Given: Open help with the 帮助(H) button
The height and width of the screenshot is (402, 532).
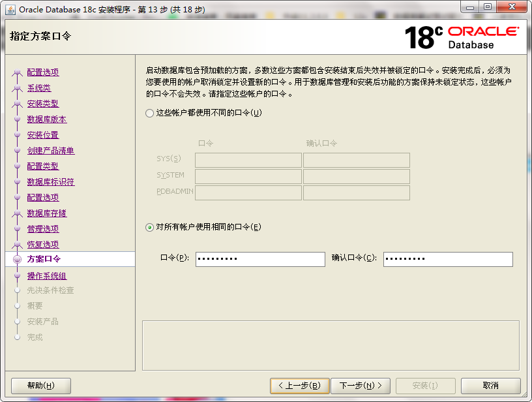Looking at the screenshot, I should click(x=41, y=386).
